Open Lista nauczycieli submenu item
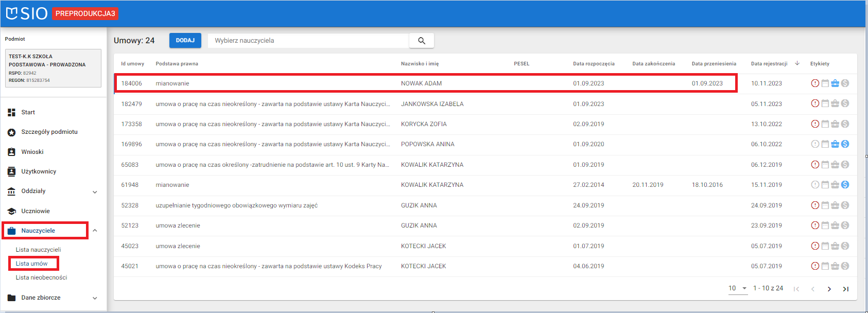 (38, 250)
